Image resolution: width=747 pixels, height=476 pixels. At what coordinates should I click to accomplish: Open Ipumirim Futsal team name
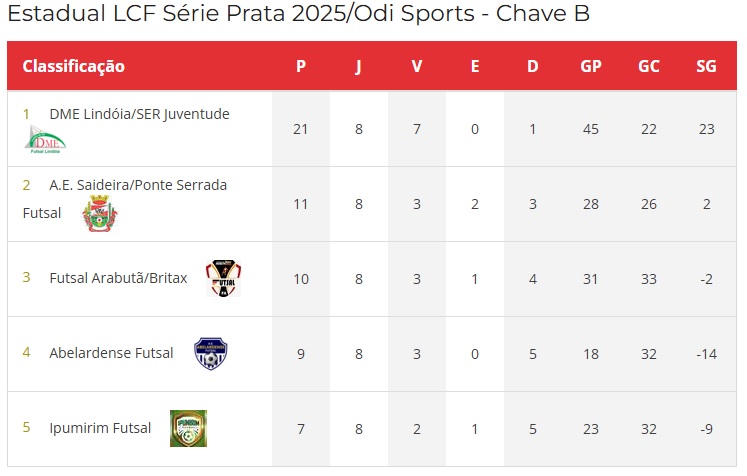[x=100, y=428]
